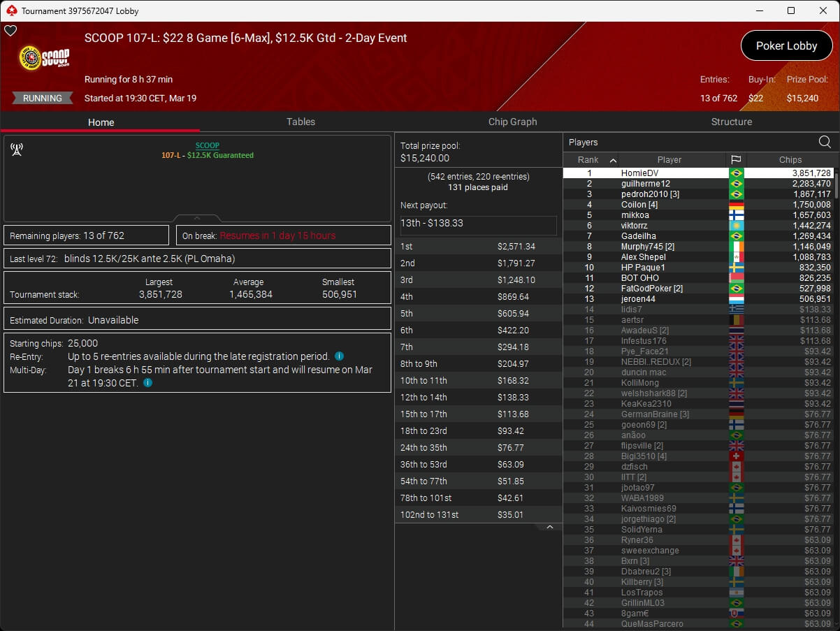Collapse the payout list using the bottom chevron
The width and height of the screenshot is (840, 631).
point(550,527)
